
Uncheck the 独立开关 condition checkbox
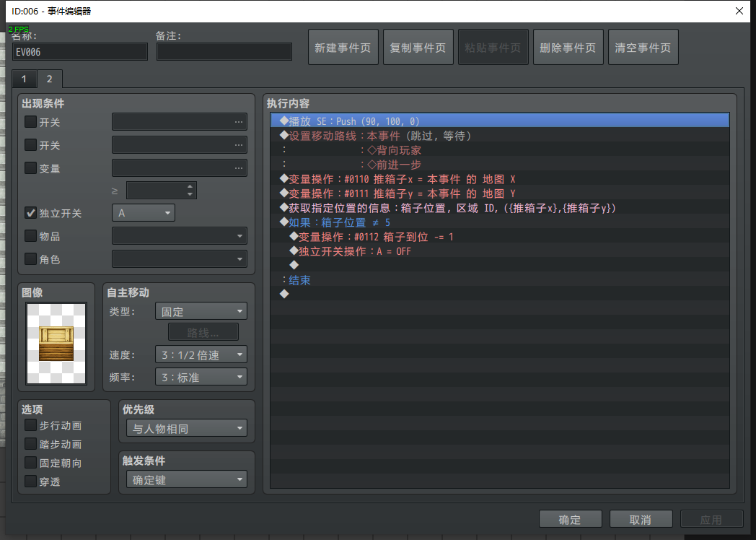coord(30,213)
